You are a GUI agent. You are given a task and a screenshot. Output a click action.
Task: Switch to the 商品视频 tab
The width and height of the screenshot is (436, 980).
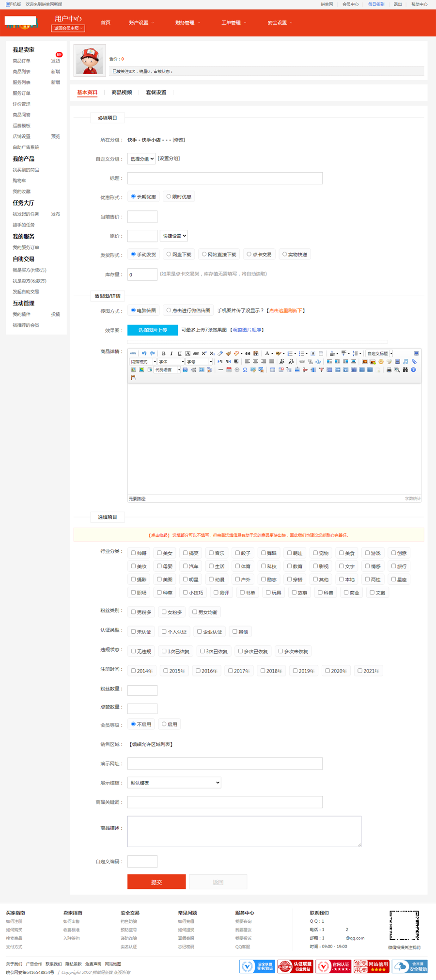[x=122, y=93]
